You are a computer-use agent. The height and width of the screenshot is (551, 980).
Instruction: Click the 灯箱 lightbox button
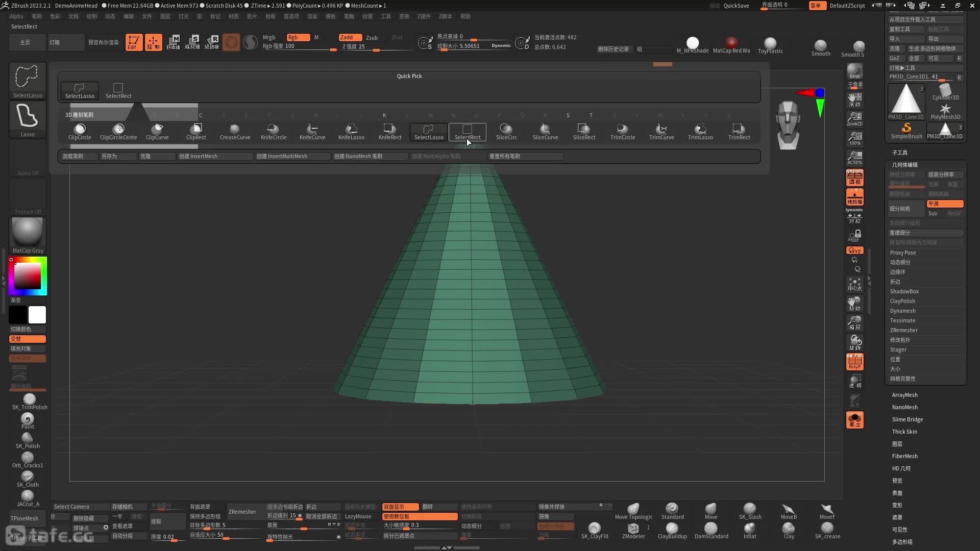[x=66, y=42]
